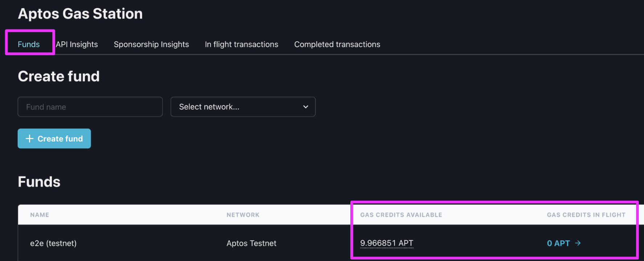View the In flight transactions tab
This screenshot has width=644, height=261.
point(241,44)
